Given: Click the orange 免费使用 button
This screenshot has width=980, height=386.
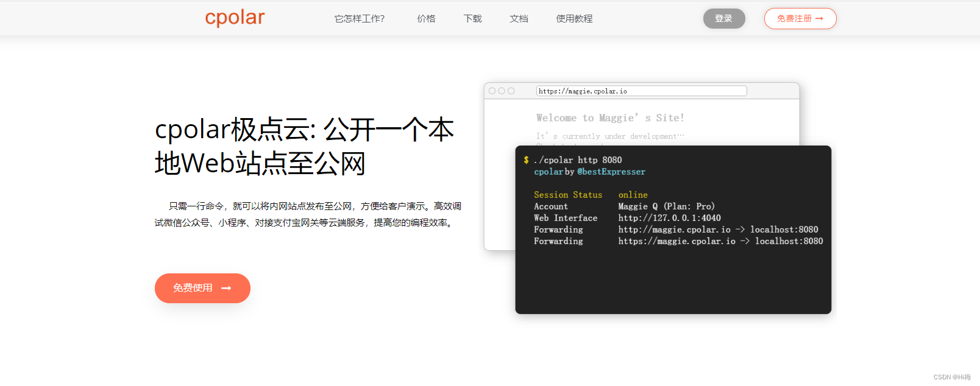Looking at the screenshot, I should [x=202, y=288].
